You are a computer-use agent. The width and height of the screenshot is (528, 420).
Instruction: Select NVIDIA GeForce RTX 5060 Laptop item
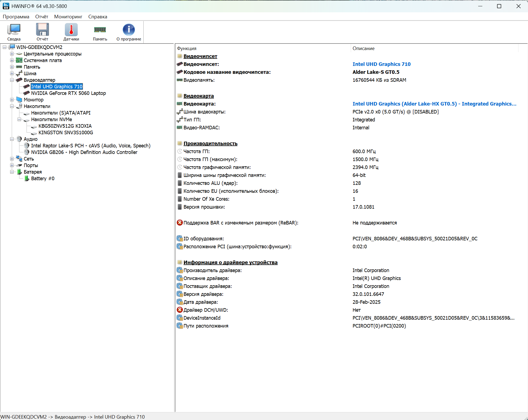point(68,93)
